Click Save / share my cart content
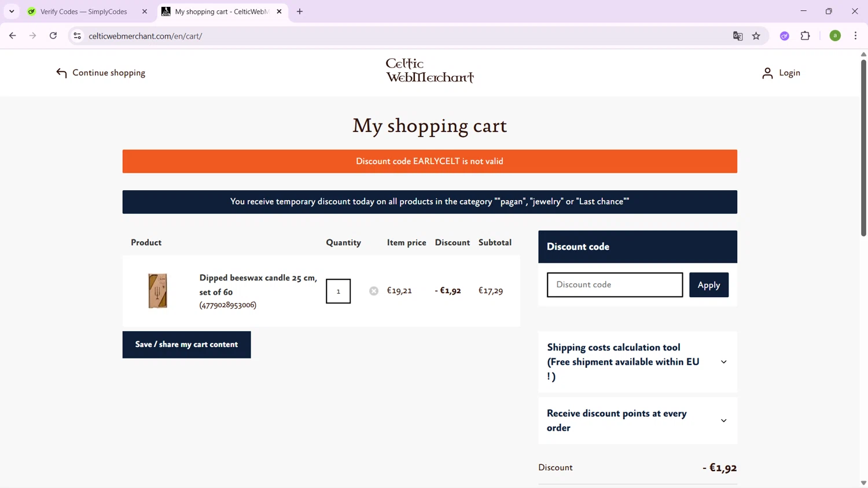This screenshot has width=868, height=488. (x=186, y=345)
